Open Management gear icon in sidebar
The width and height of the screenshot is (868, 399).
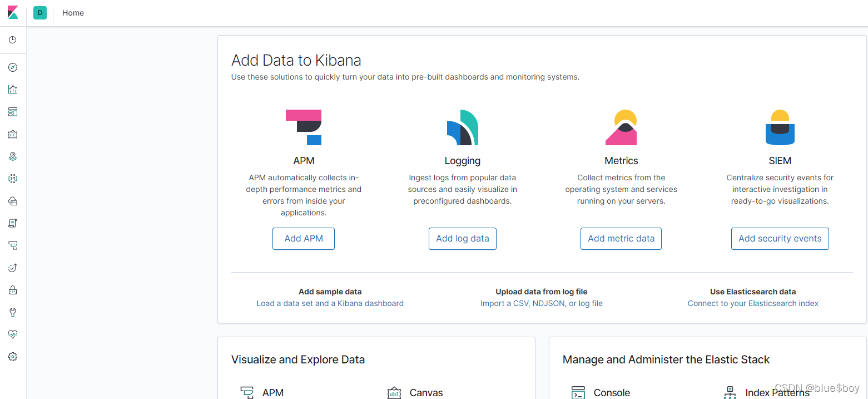point(13,357)
